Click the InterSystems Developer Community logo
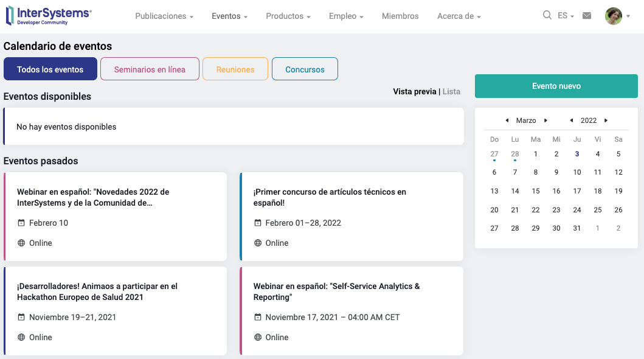 coord(49,16)
